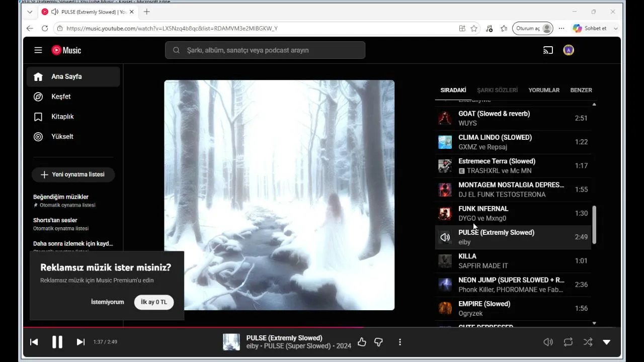
Task: Switch to the SIRADAKİ tab
Action: point(453,90)
